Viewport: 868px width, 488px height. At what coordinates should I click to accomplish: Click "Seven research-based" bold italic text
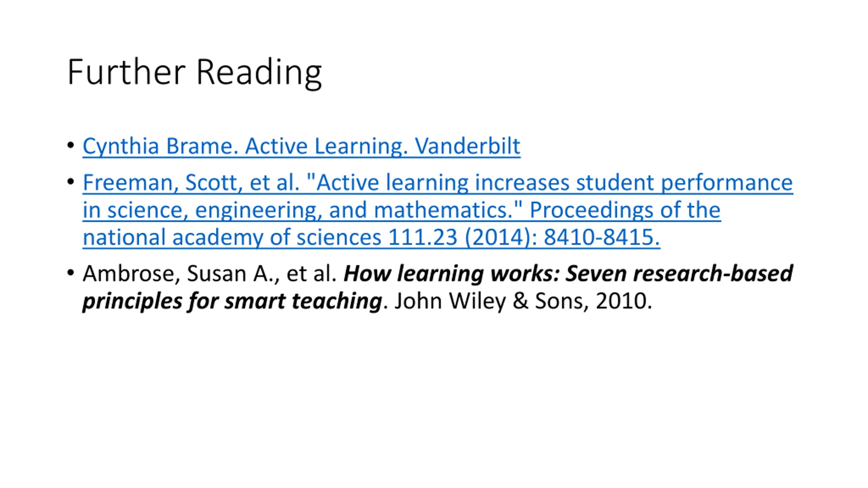(x=679, y=273)
